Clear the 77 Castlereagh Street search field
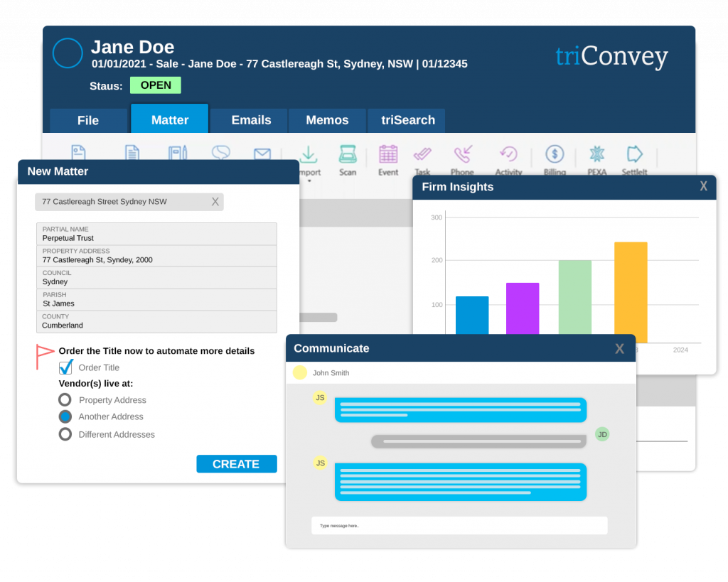This screenshot has height=582, width=728. pos(215,201)
